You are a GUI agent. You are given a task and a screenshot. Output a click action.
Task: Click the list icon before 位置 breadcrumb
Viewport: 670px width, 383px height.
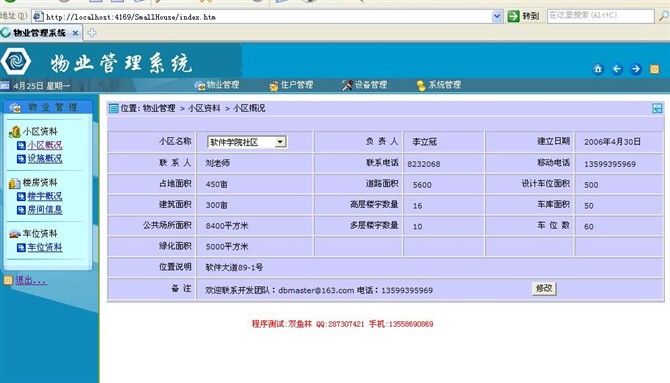114,108
